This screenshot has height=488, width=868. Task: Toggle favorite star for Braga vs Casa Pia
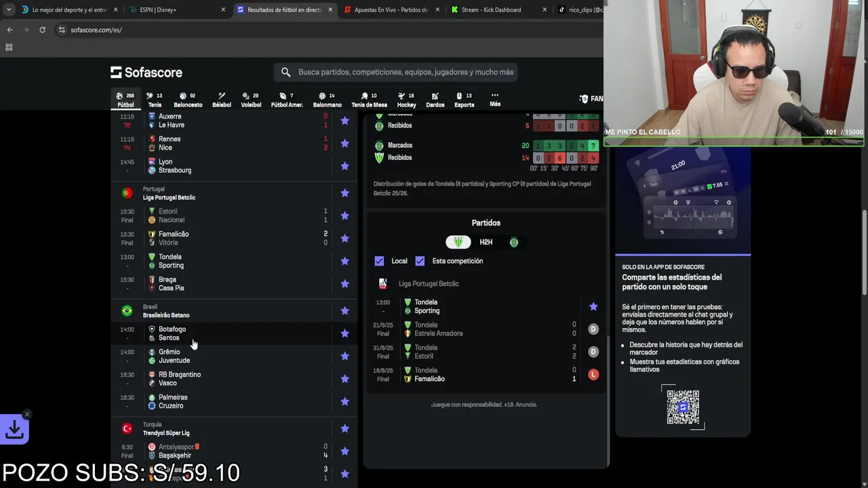point(344,283)
